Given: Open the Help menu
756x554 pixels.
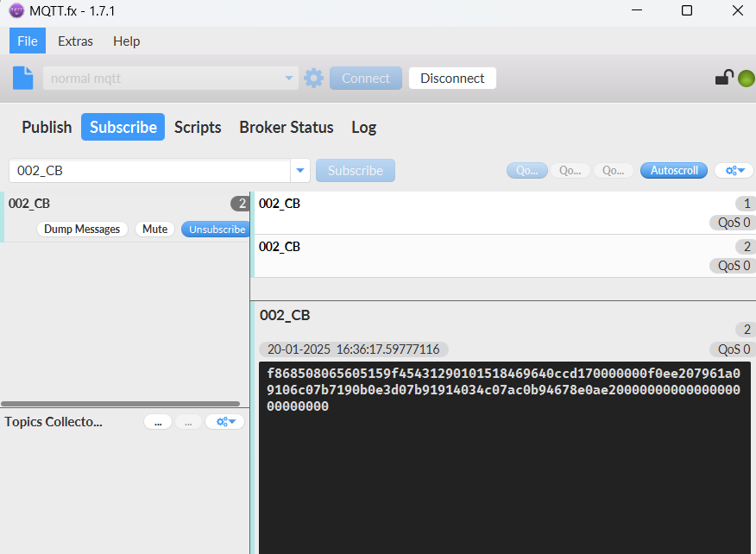Looking at the screenshot, I should tap(126, 41).
